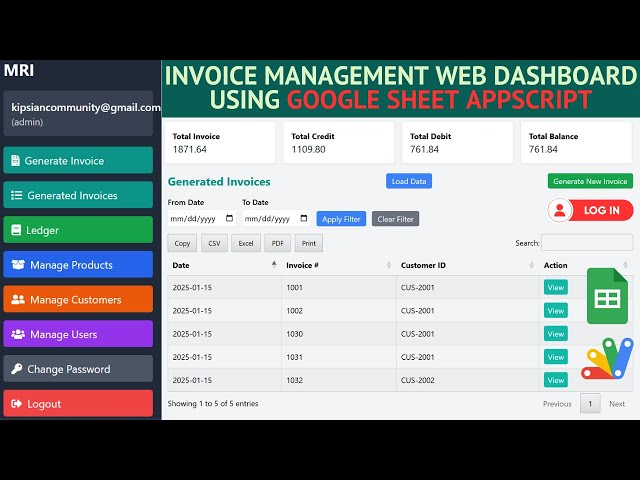Open the From Date calendar picker icon
The height and width of the screenshot is (480, 640).
pyautogui.click(x=229, y=218)
